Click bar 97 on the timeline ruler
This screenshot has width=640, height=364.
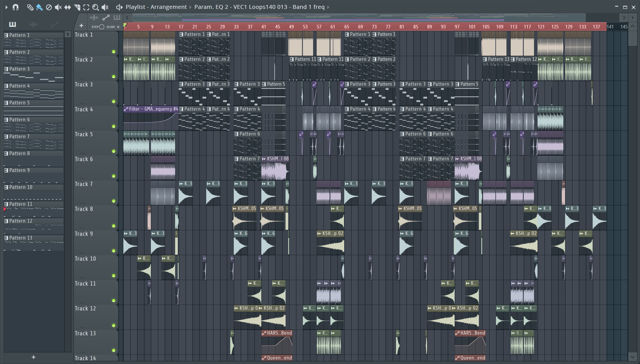tap(457, 26)
